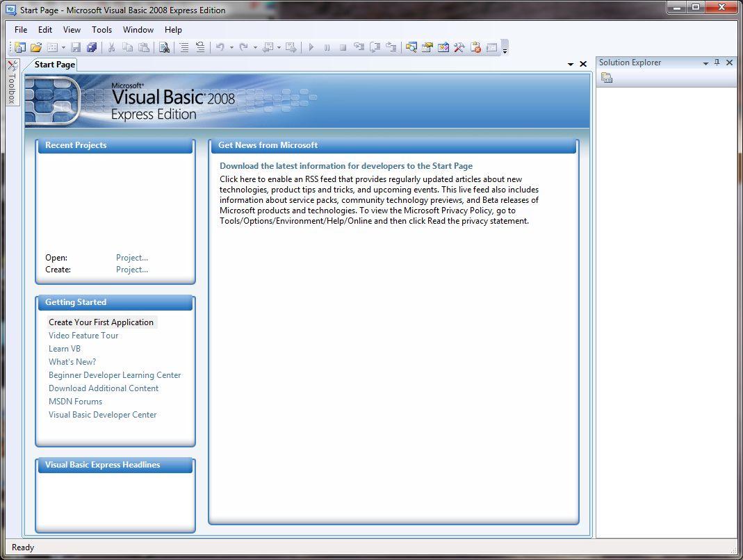Click the Cut scissors icon
This screenshot has height=560, width=743.
[x=111, y=47]
